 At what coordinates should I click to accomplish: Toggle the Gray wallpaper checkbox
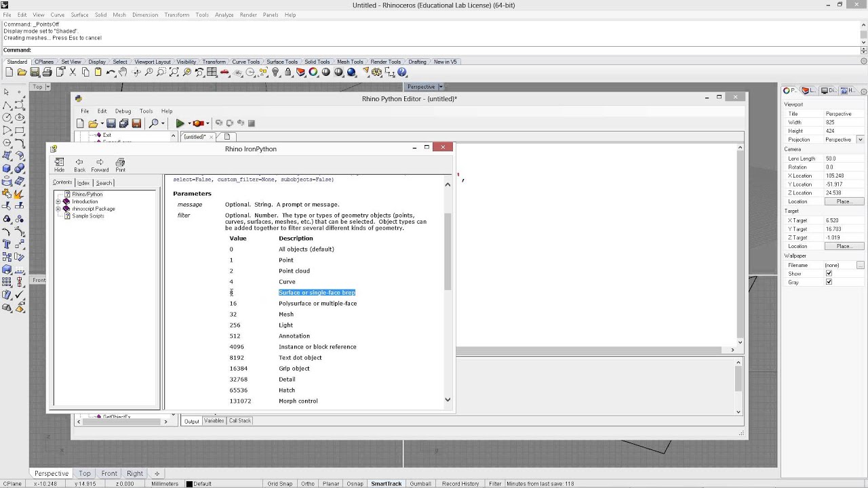829,282
